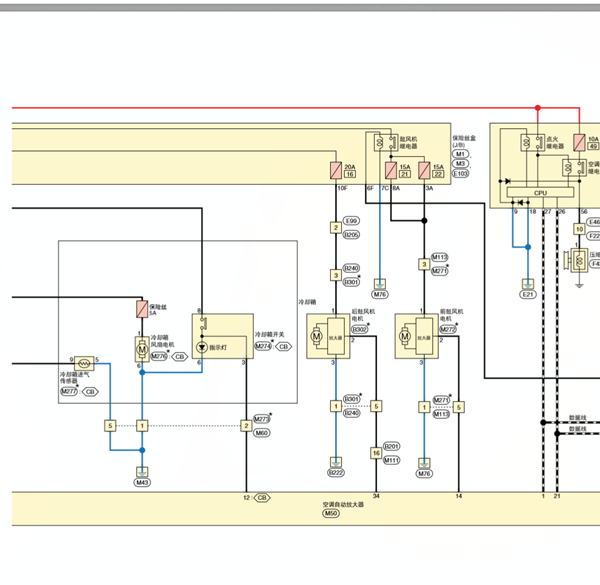Click terminal label 10F
The image size is (600, 585).
342,188
